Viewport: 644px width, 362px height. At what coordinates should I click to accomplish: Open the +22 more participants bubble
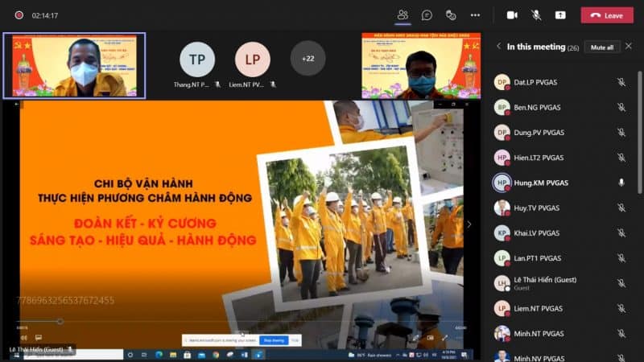308,59
